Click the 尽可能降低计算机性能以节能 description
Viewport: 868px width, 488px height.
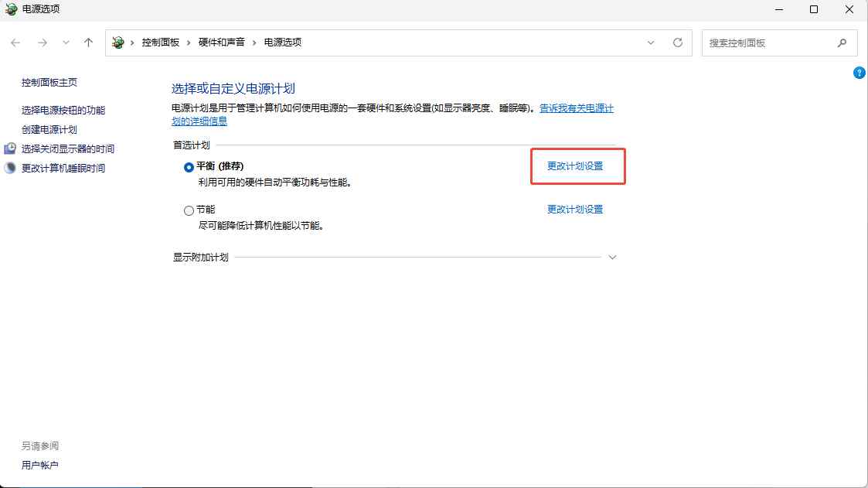[x=261, y=226]
